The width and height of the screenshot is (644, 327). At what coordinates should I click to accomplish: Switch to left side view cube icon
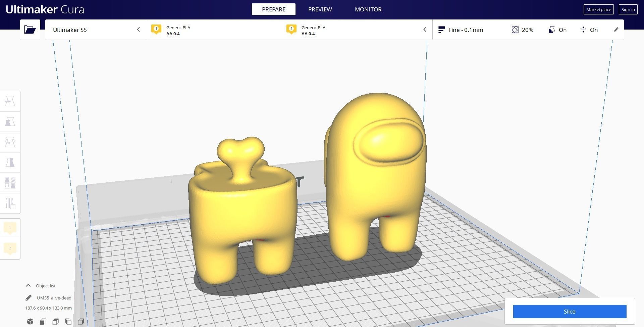[x=68, y=322]
